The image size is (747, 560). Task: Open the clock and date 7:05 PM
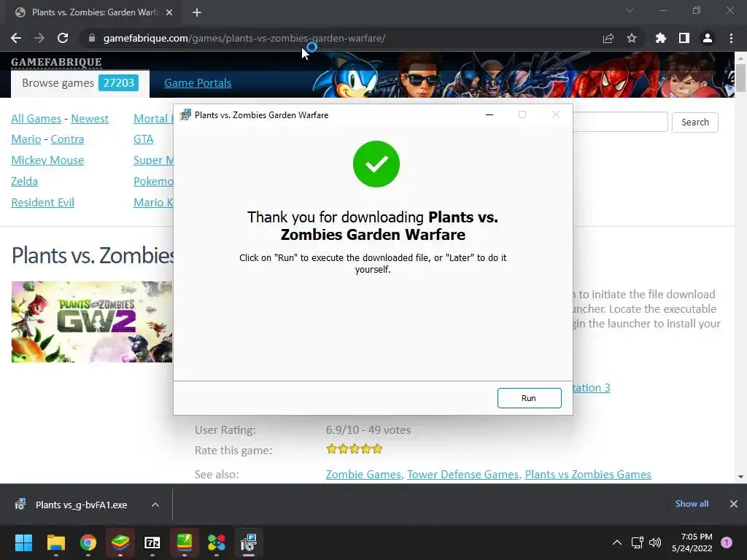[692, 542]
